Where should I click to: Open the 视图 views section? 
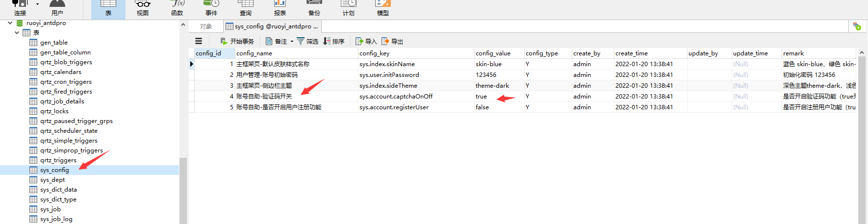143,8
